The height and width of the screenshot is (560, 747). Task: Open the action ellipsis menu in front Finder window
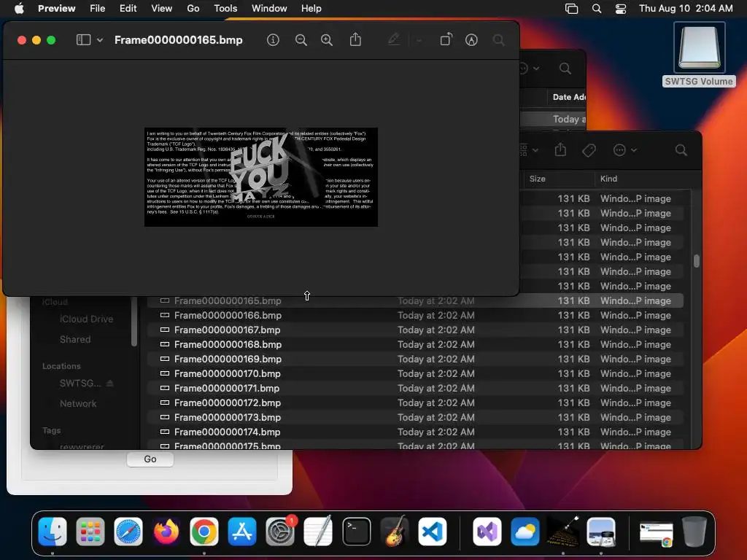624,150
